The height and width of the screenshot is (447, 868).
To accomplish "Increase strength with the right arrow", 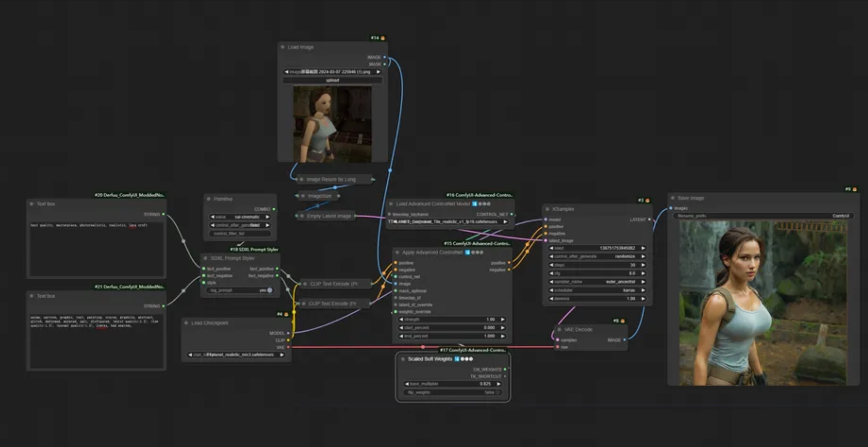I will coord(502,319).
